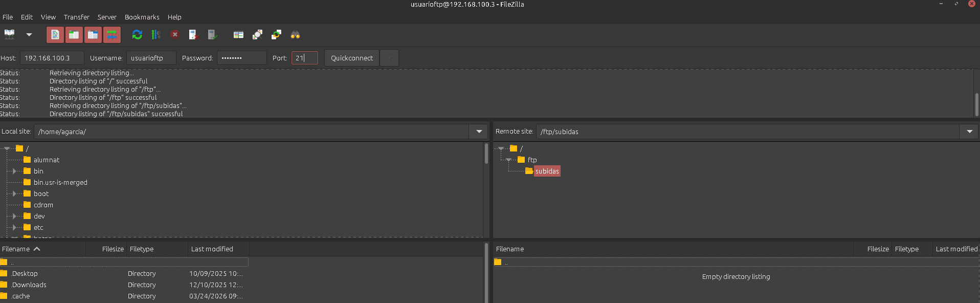Open Local site path dropdown

(x=479, y=132)
